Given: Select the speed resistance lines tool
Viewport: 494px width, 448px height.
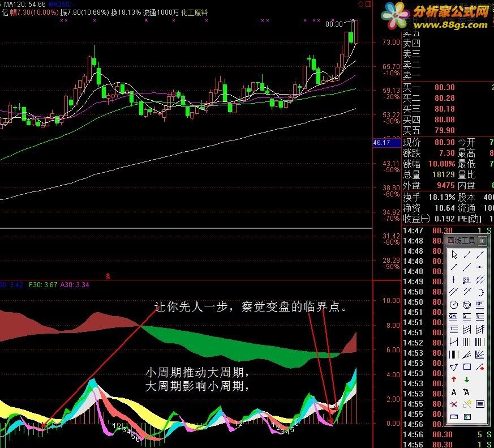Looking at the screenshot, I should (x=467, y=355).
